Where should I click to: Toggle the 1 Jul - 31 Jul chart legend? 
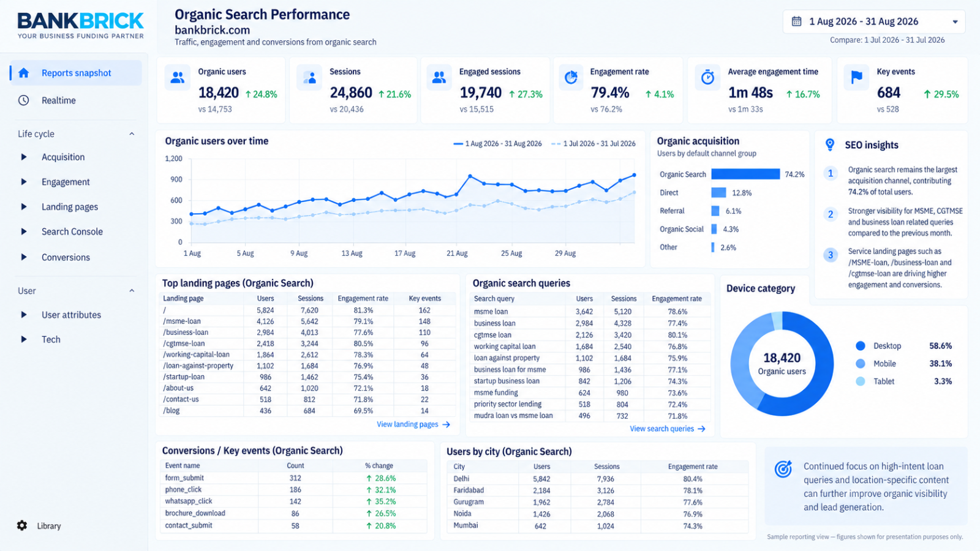pos(593,144)
